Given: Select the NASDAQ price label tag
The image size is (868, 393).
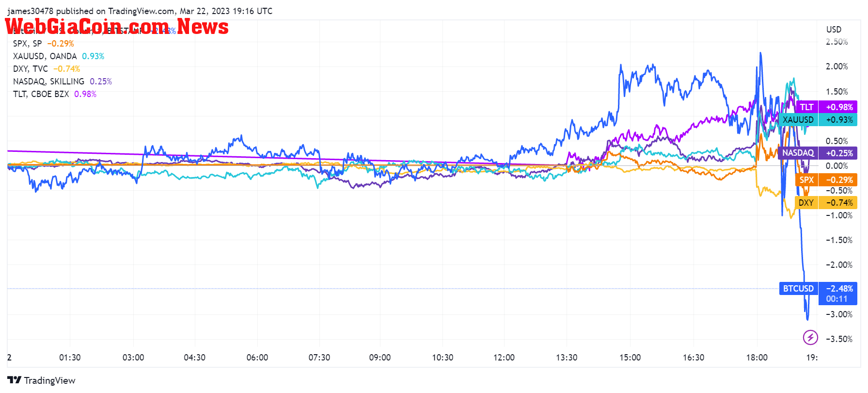Looking at the screenshot, I should 798,153.
